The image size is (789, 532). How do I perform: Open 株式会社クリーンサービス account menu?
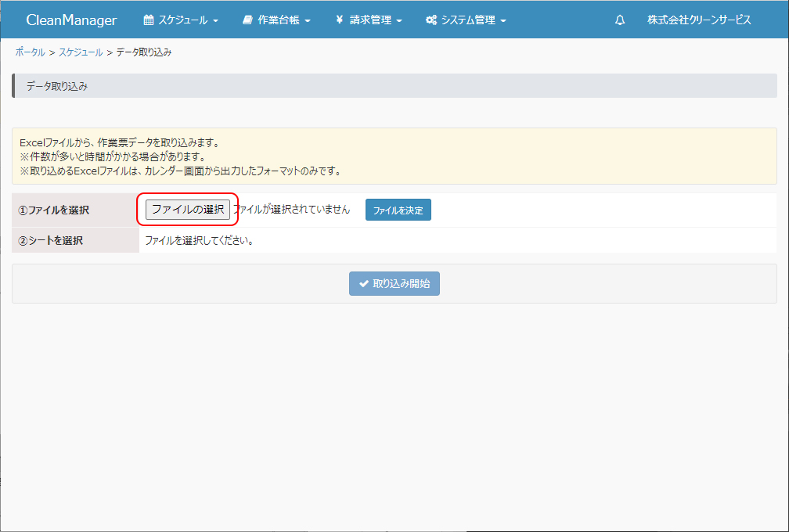699,20
